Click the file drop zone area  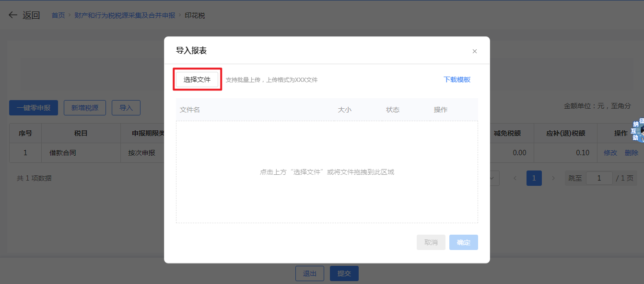[327, 172]
